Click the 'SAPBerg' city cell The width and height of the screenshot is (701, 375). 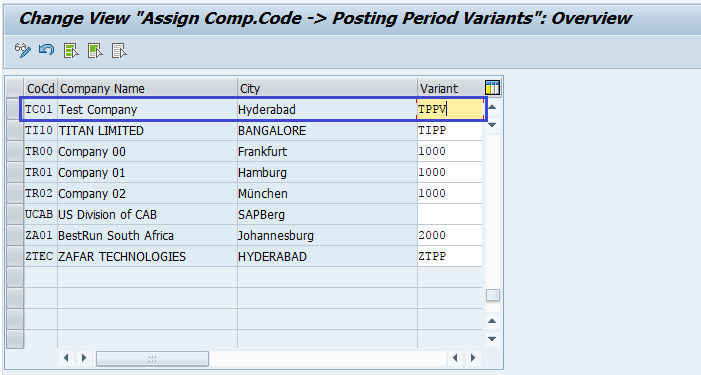(x=327, y=215)
